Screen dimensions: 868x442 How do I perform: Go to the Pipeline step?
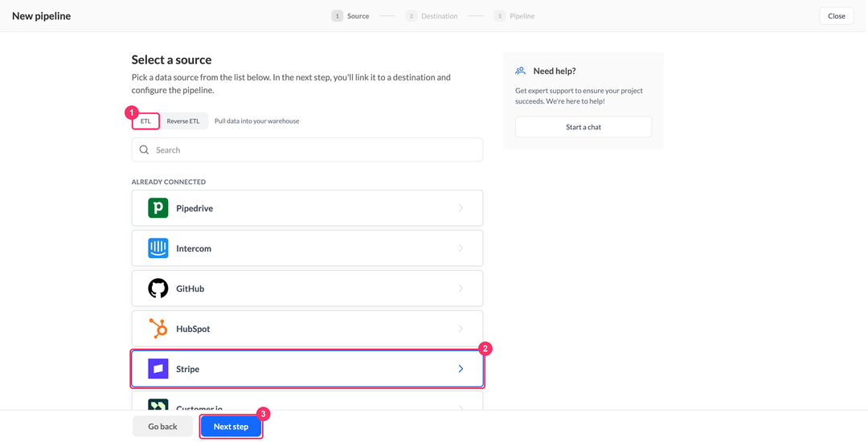(x=514, y=16)
